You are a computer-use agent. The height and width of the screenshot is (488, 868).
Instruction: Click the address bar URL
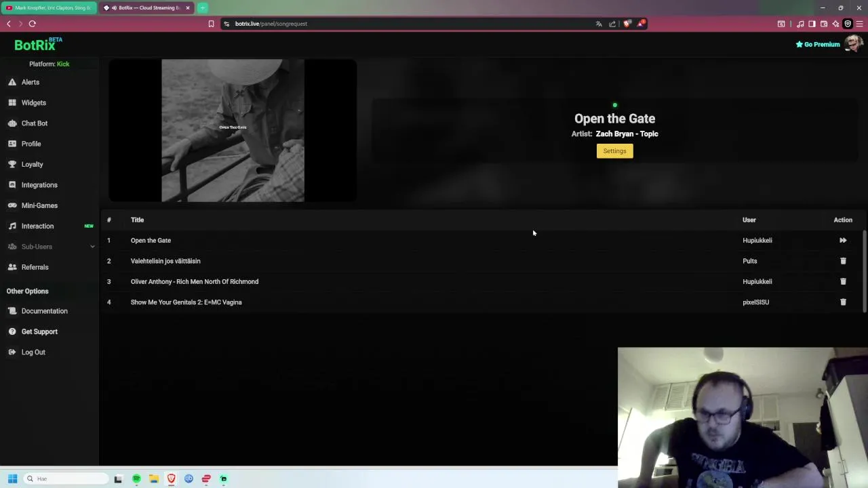point(271,24)
